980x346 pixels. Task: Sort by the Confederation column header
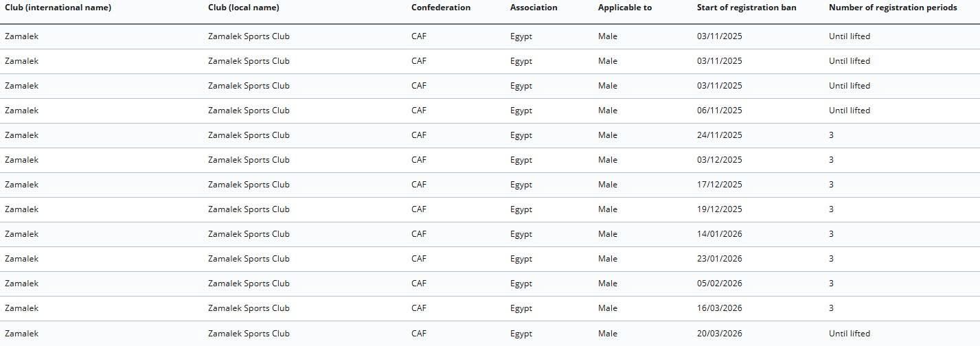[441, 8]
